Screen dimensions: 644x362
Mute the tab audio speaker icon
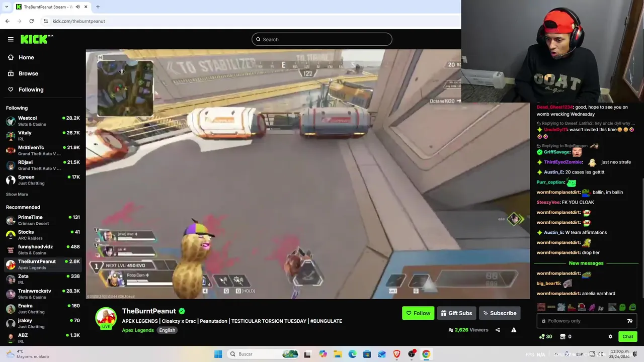(77, 7)
